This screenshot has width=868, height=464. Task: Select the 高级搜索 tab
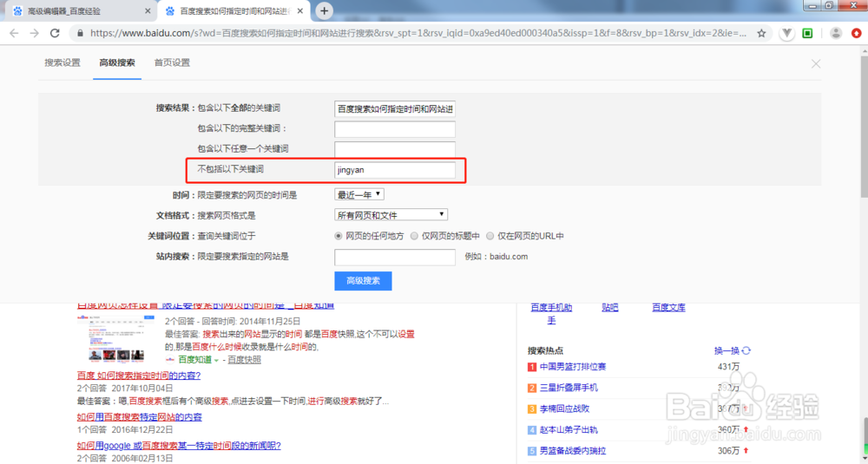(117, 62)
